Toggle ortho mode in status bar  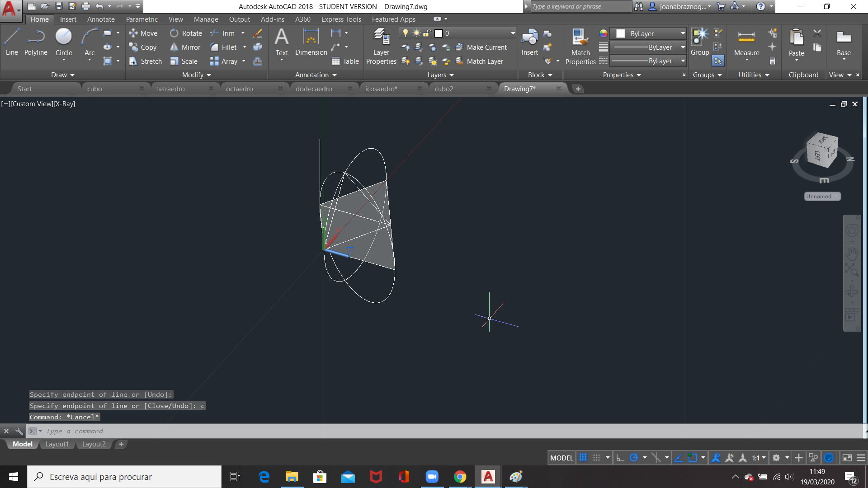[620, 458]
